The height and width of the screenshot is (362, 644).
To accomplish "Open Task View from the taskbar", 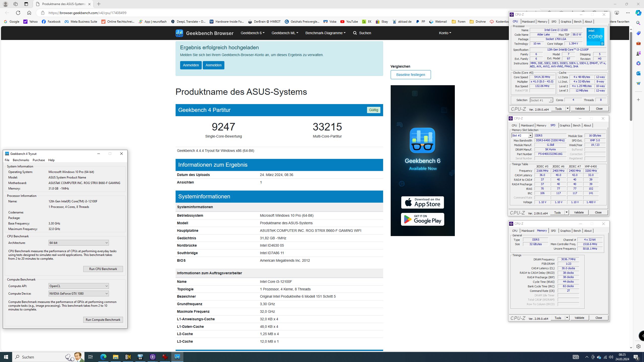I will [91, 357].
